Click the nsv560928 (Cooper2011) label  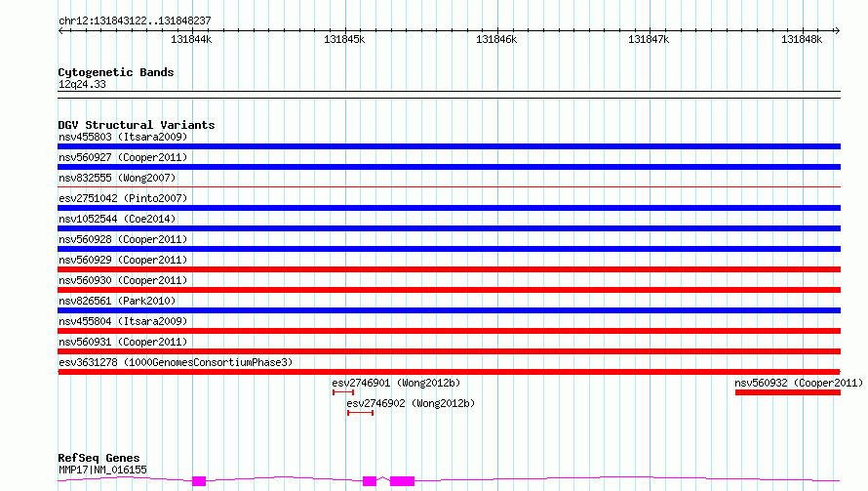pyautogui.click(x=123, y=239)
